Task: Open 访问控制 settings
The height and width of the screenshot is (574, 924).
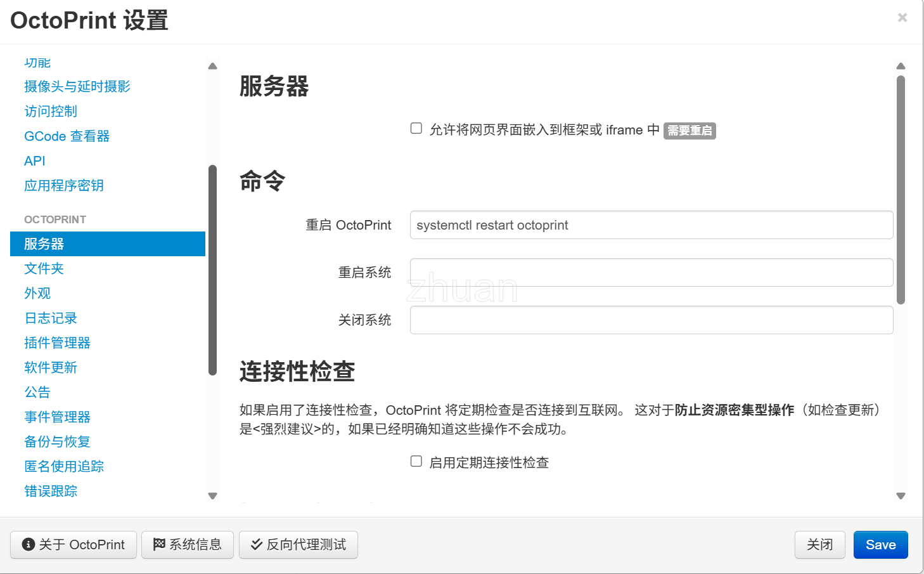Action: click(x=51, y=111)
